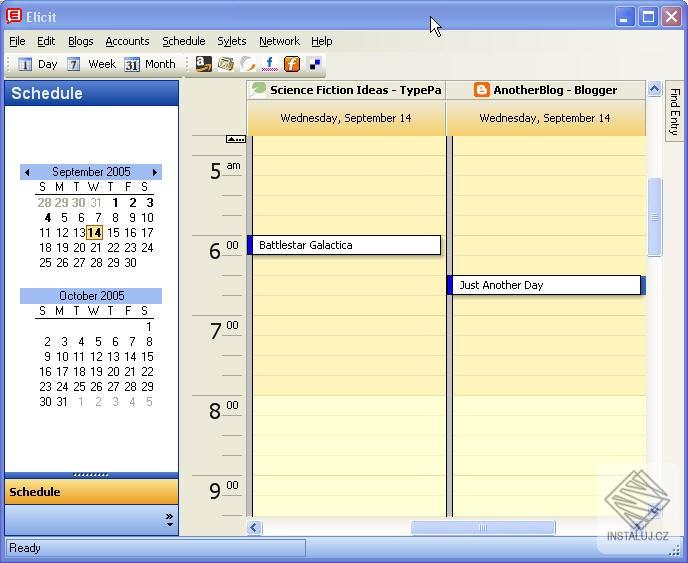Click the 8:00 time slot label
This screenshot has height=563, width=688.
pyautogui.click(x=223, y=411)
